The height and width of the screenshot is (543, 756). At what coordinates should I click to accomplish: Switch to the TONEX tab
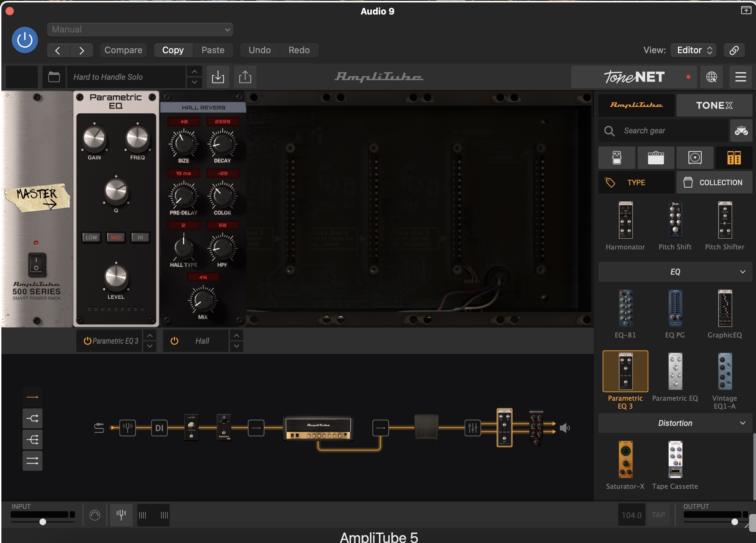tap(714, 105)
